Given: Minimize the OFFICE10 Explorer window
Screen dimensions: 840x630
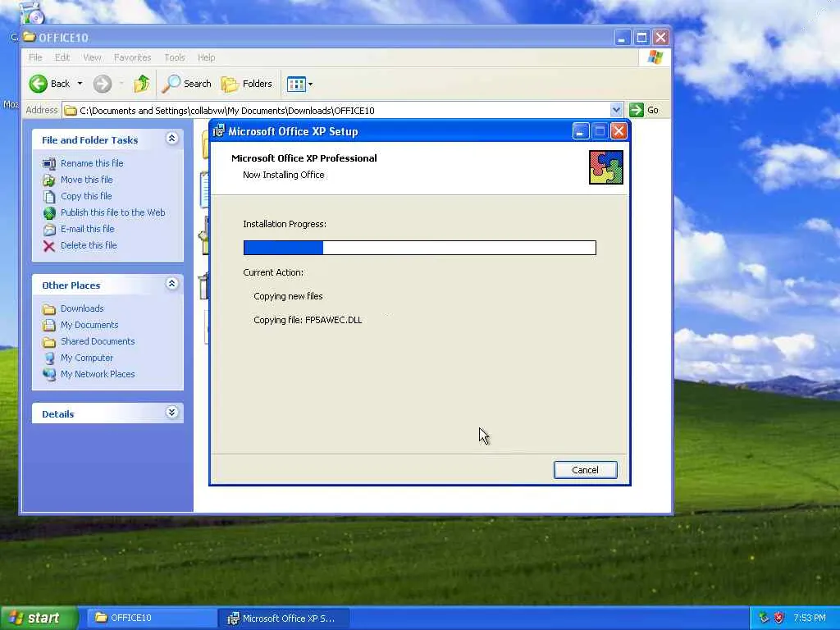Looking at the screenshot, I should pos(622,38).
